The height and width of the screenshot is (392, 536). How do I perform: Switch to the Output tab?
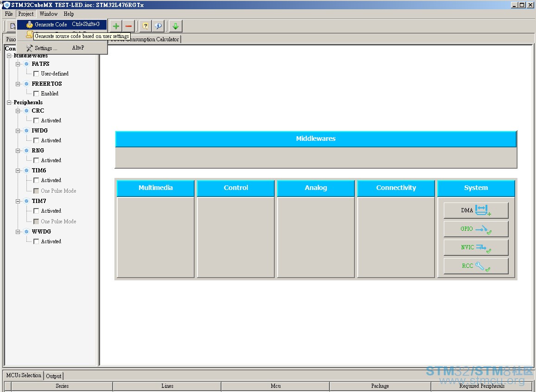(54, 376)
